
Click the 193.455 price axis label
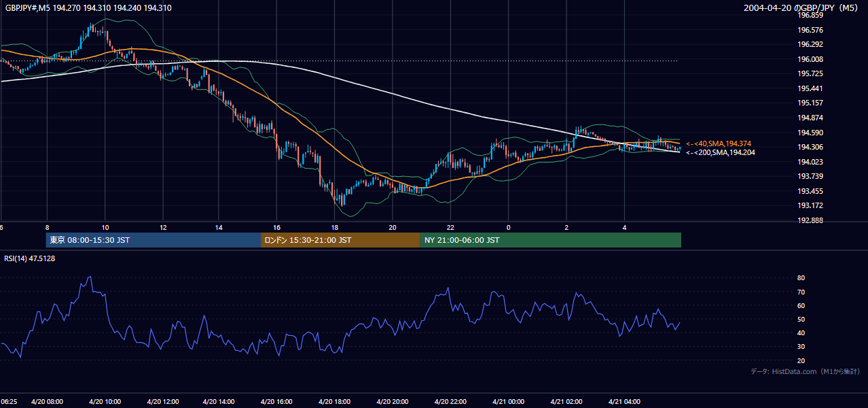[811, 191]
